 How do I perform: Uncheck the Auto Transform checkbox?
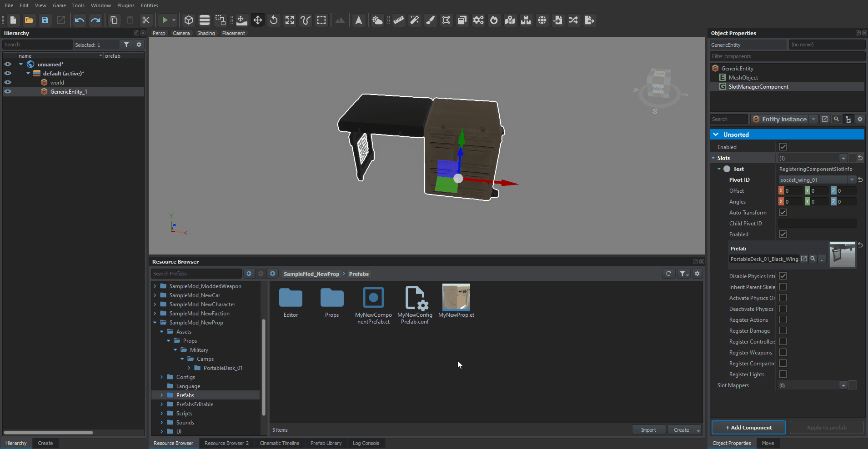pos(783,212)
